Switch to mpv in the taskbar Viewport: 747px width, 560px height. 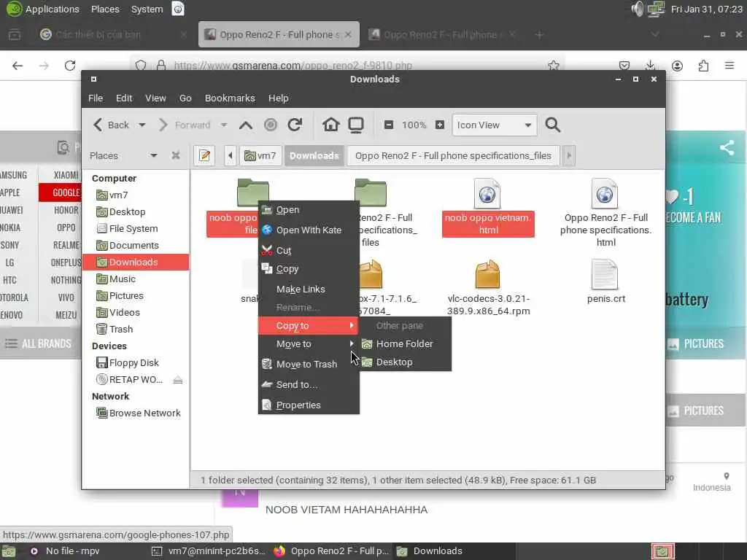point(64,551)
